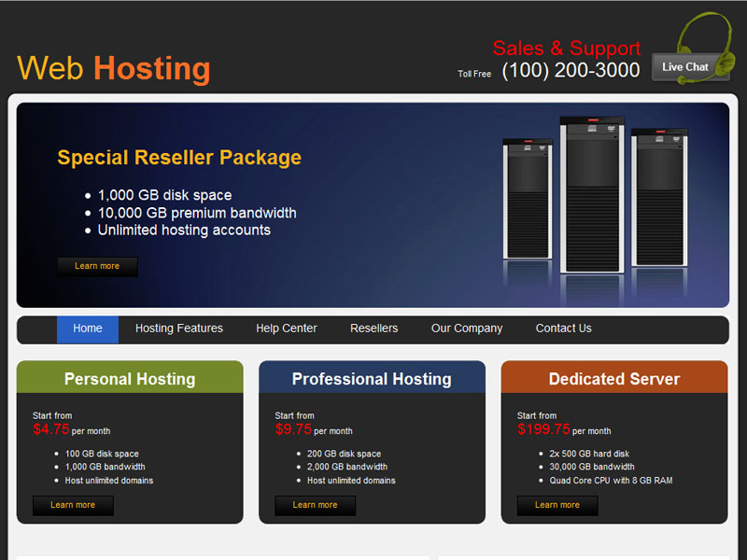Open the Resellers navigation item
Viewport: 747px width, 560px height.
pyautogui.click(x=373, y=329)
